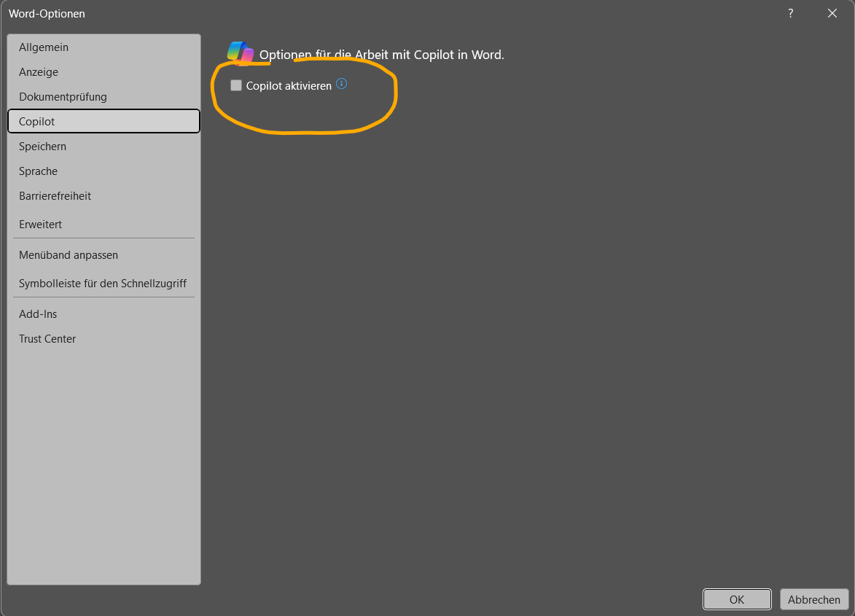Switch to the Anzeige category
The height and width of the screenshot is (616, 855).
pos(104,72)
